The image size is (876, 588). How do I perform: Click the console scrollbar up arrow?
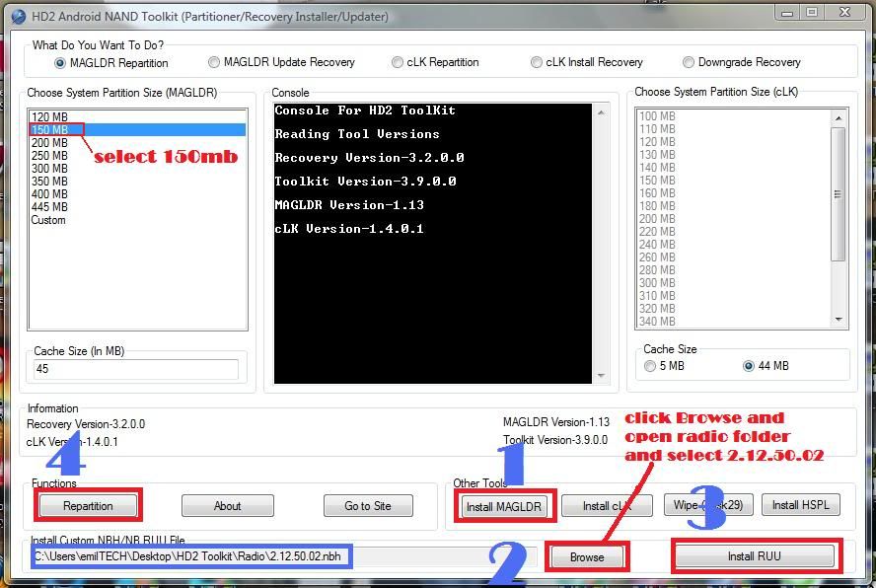601,112
